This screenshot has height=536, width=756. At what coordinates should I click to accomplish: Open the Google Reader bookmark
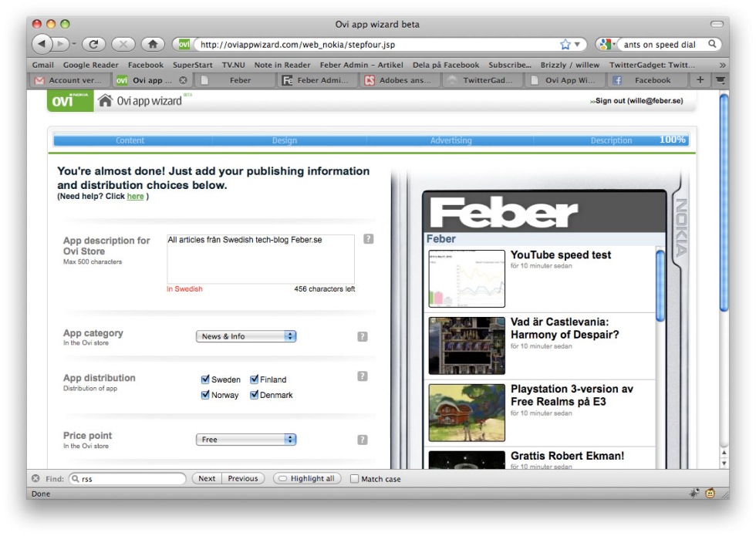(90, 66)
